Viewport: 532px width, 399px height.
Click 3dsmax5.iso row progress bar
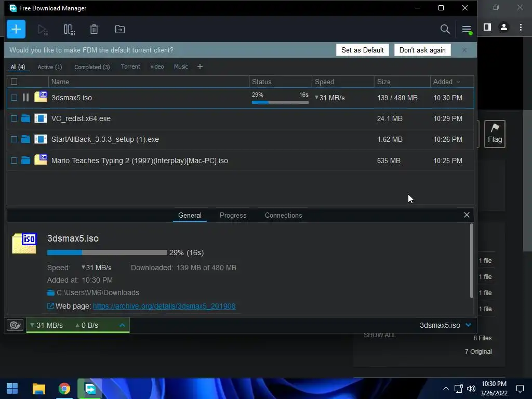(280, 102)
